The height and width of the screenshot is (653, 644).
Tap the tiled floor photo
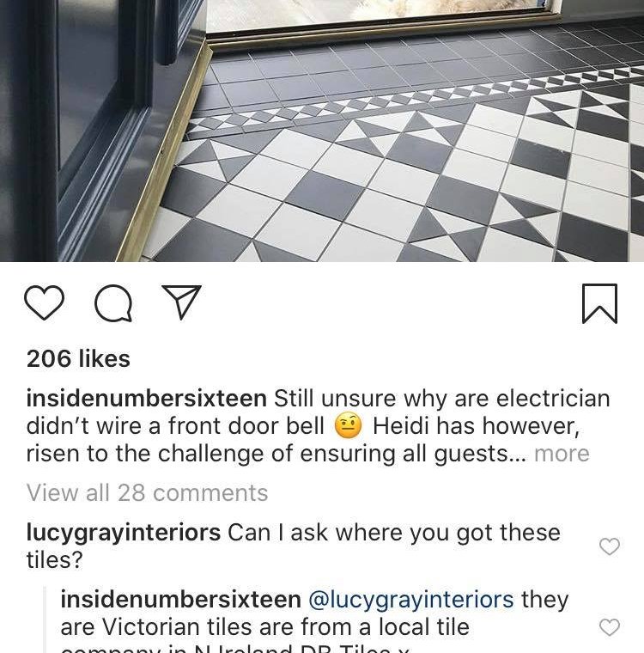(x=322, y=131)
